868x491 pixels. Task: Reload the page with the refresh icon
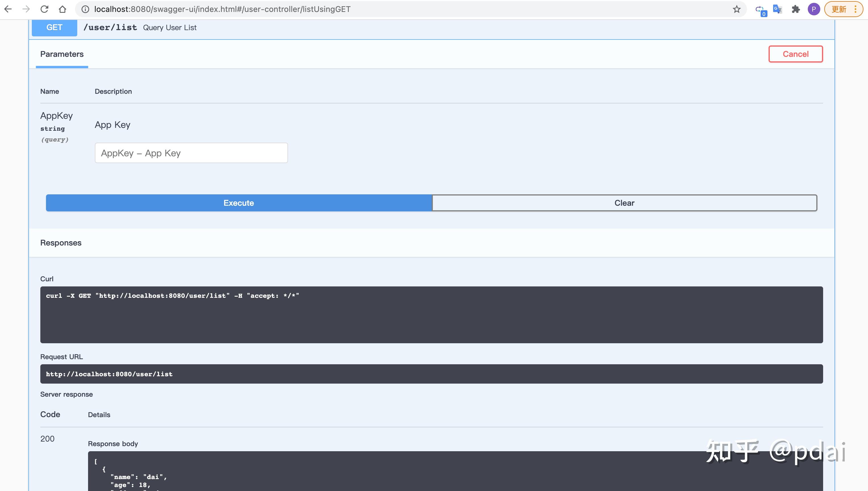pos(44,9)
